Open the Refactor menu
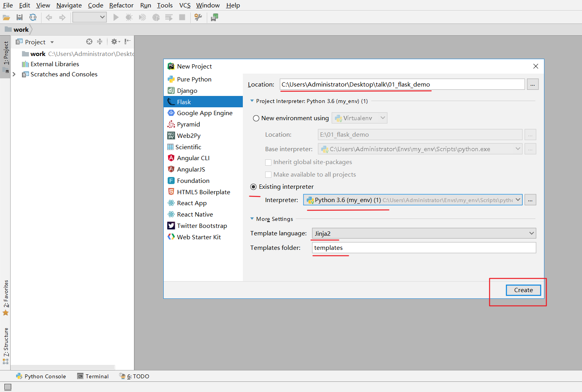582x392 pixels. pyautogui.click(x=121, y=5)
